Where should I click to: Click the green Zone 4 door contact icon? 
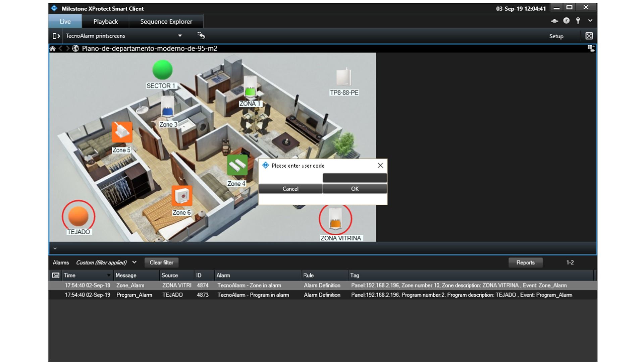(x=237, y=165)
